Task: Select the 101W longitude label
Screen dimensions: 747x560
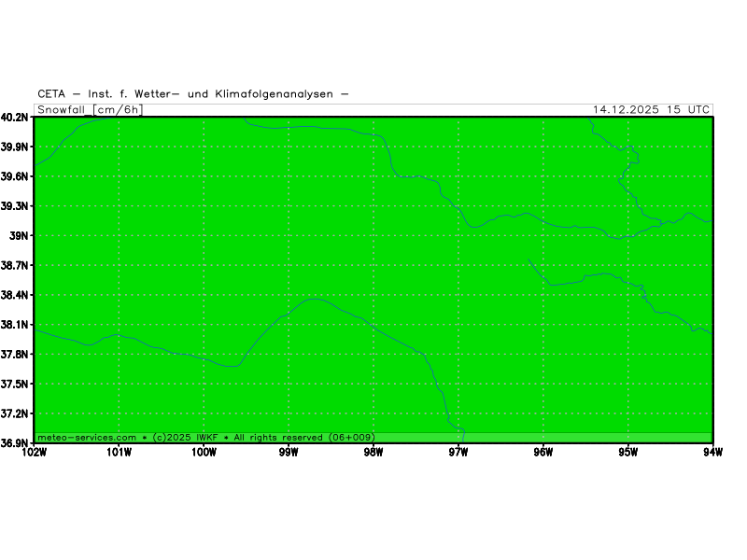Action: tap(119, 454)
